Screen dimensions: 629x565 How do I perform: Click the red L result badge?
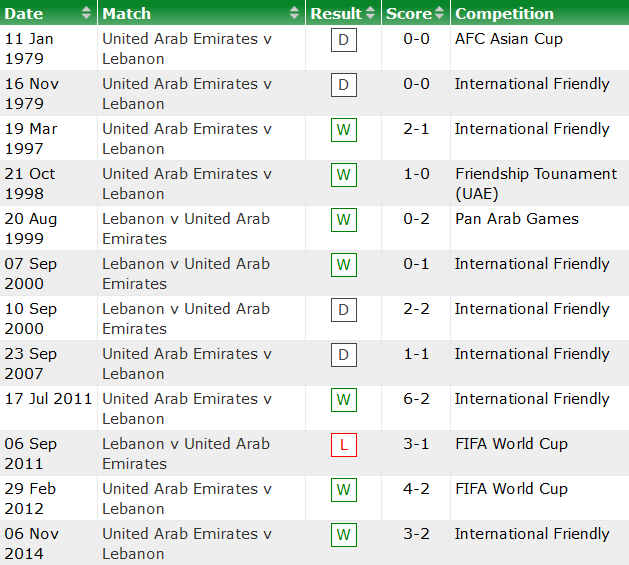point(344,445)
